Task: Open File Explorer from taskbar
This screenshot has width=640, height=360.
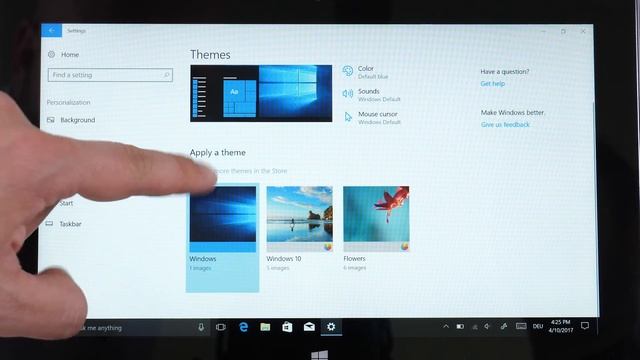Action: pos(265,327)
